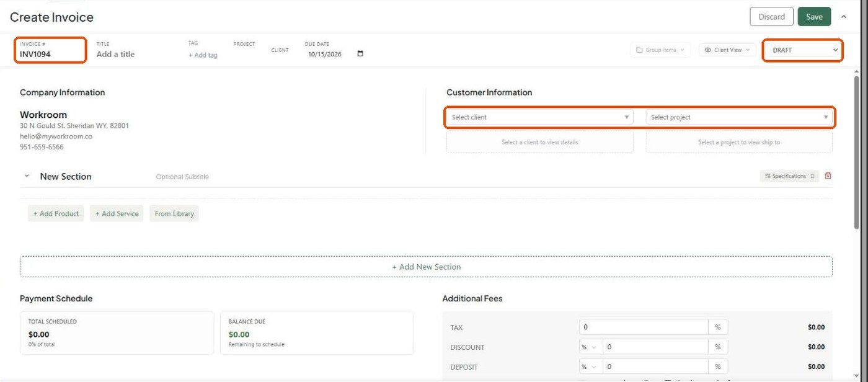The image size is (868, 382).
Task: Click the 'Additional Fees' heading
Action: click(x=472, y=298)
